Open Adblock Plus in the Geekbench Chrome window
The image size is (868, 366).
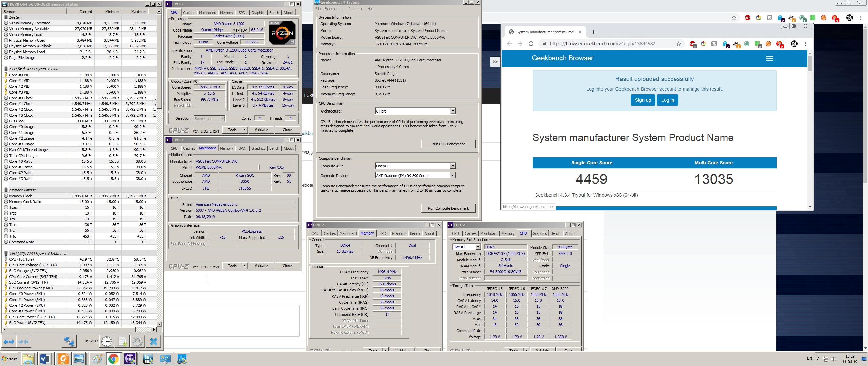coord(692,44)
